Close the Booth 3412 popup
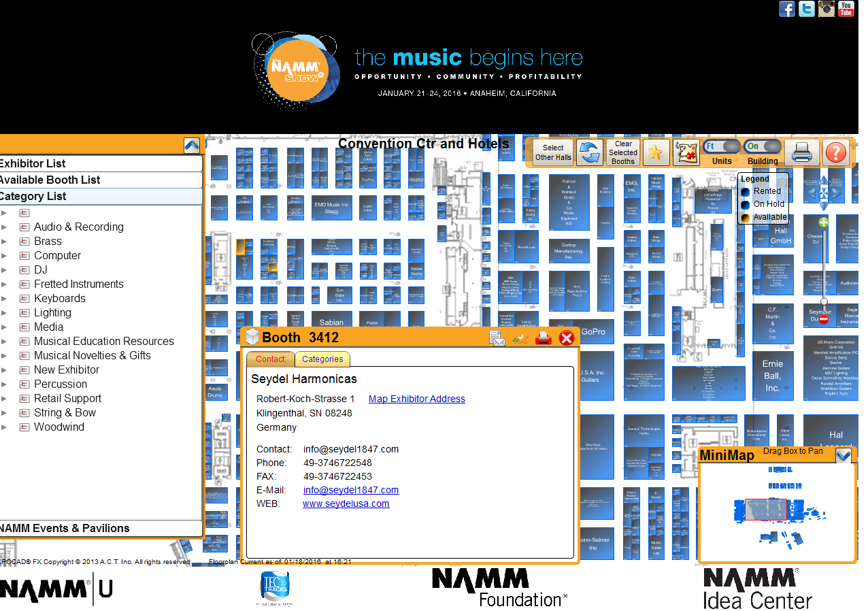 (x=566, y=337)
